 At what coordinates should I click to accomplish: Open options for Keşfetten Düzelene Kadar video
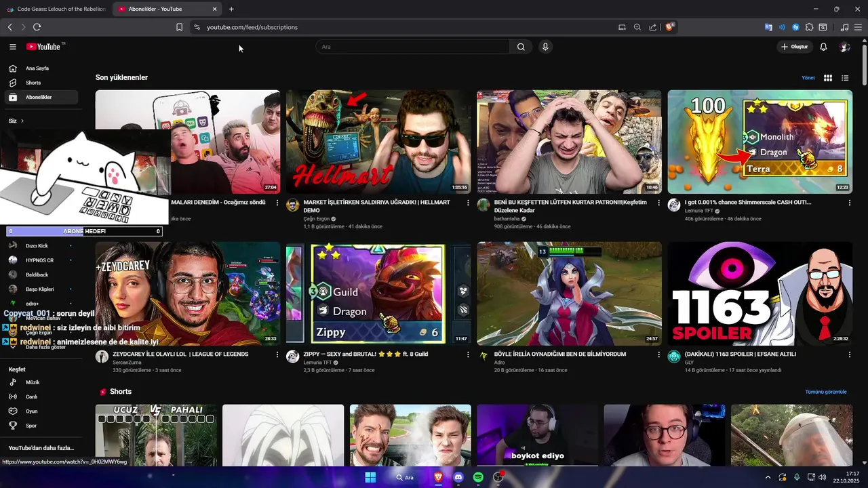point(658,203)
